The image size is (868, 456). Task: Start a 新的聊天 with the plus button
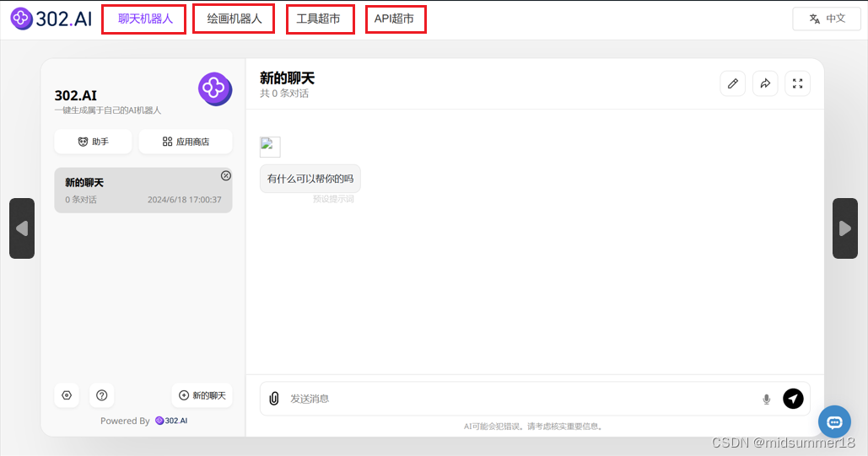(202, 395)
